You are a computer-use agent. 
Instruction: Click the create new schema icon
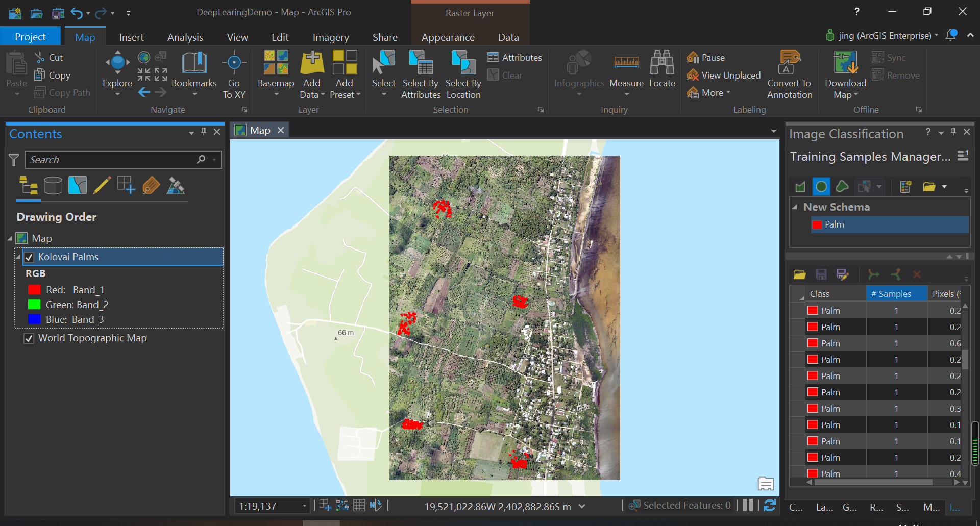(906, 187)
